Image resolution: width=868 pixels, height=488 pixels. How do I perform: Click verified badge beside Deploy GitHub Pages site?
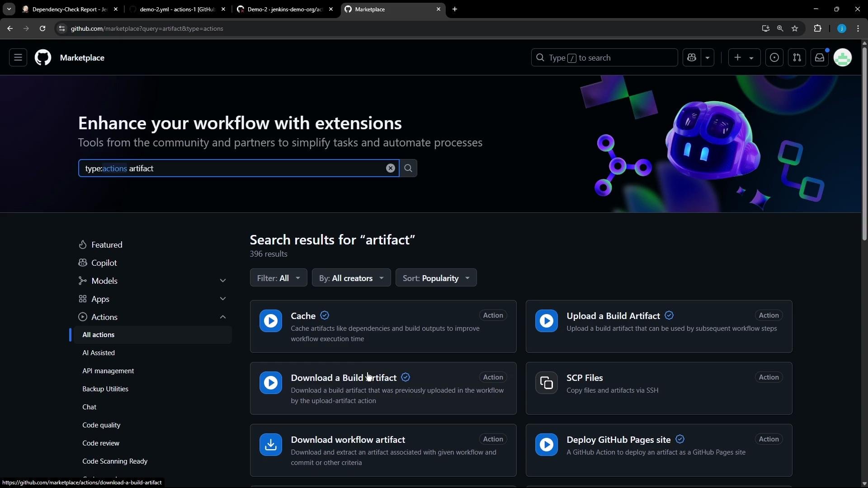coord(680,439)
